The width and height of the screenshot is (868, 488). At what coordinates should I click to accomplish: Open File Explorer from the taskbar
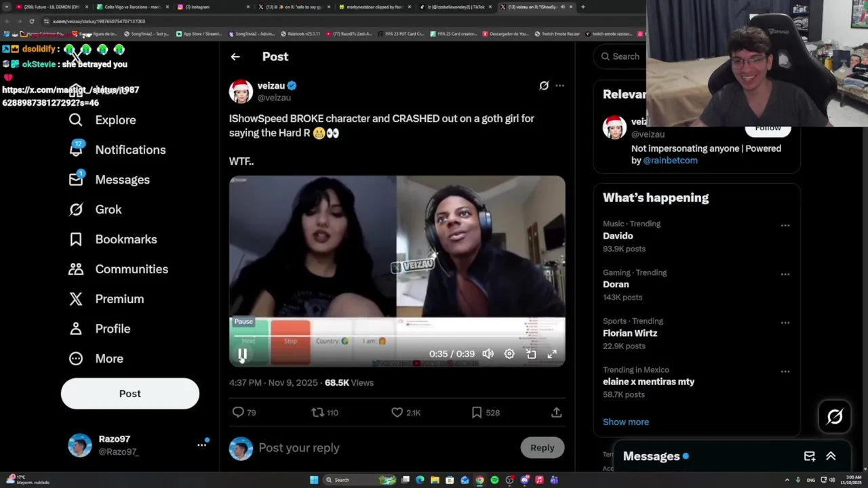(435, 480)
